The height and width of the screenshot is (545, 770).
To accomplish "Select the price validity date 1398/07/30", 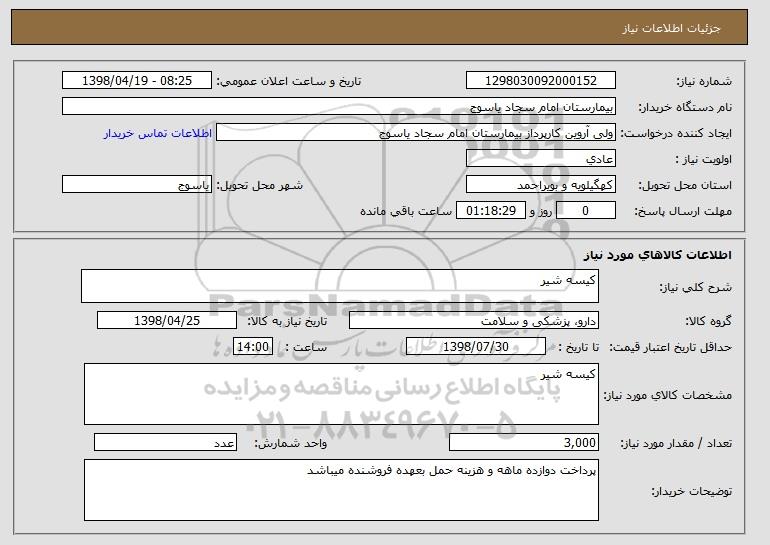I will tap(476, 347).
